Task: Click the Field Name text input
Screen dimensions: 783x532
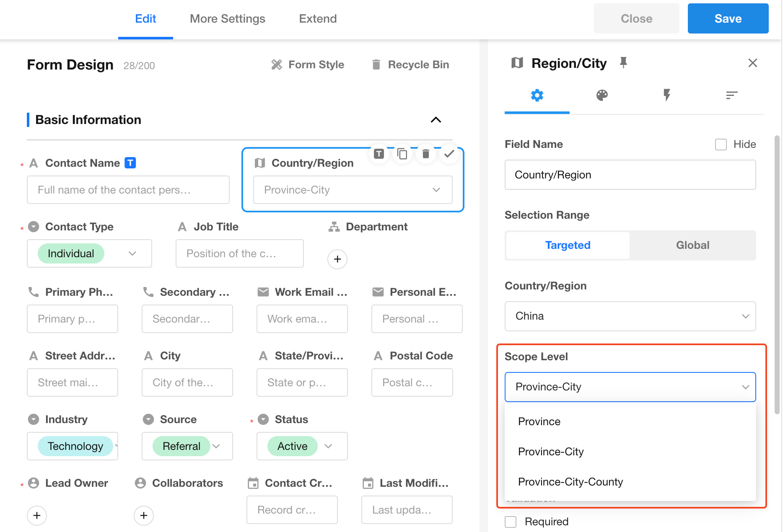Action: click(630, 175)
